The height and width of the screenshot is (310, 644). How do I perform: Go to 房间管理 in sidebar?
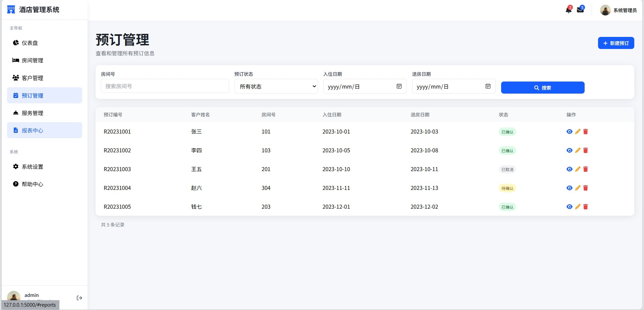[45, 60]
